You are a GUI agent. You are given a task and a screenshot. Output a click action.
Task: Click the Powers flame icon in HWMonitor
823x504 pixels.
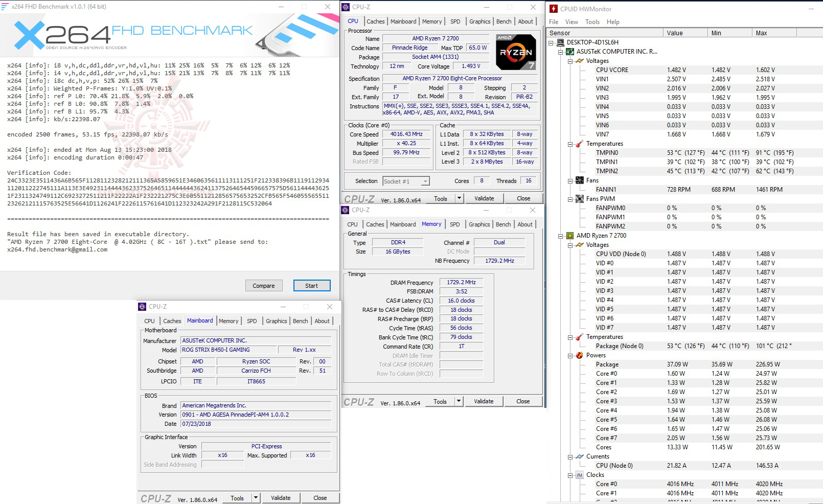coord(581,355)
